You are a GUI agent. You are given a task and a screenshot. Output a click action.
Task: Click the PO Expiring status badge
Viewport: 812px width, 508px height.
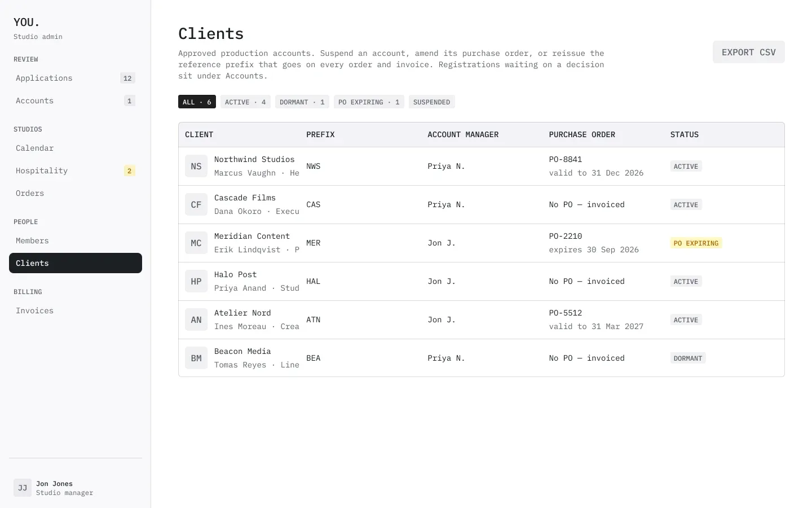pyautogui.click(x=696, y=243)
